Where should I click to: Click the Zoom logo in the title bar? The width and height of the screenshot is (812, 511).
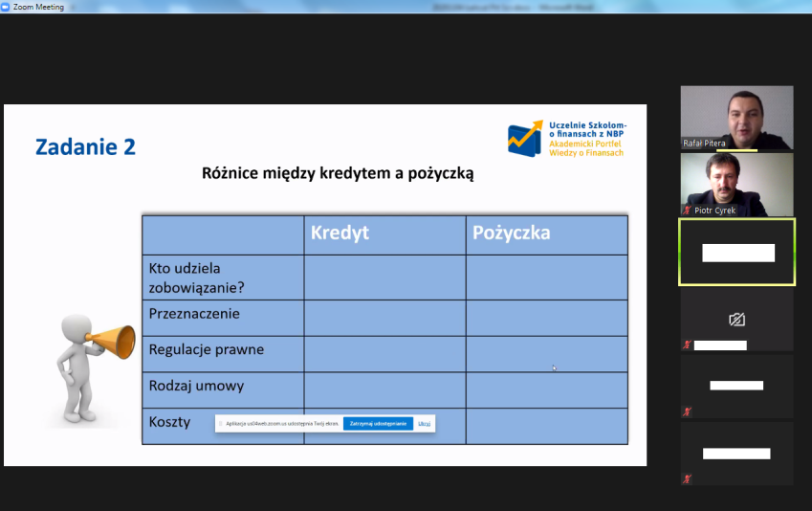(x=7, y=7)
